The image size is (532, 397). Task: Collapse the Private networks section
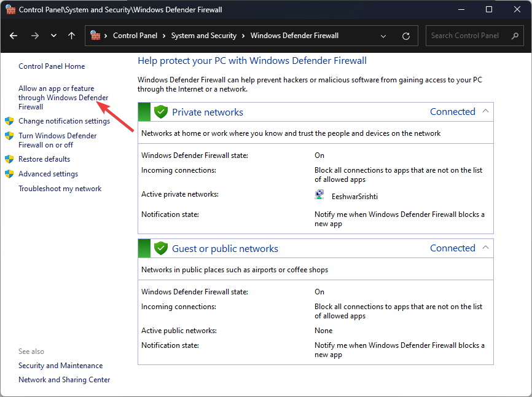(x=485, y=112)
